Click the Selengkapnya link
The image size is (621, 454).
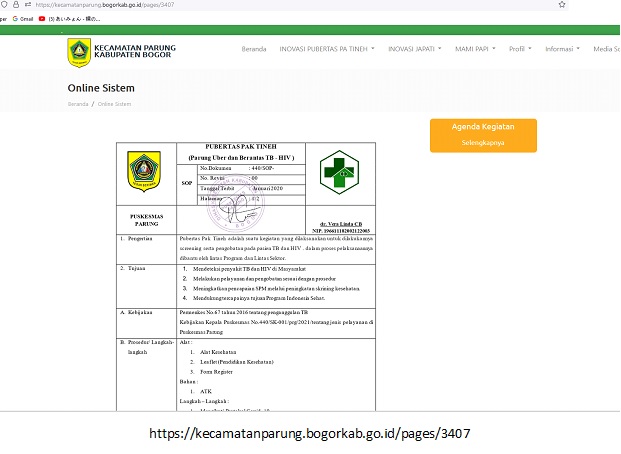483,143
